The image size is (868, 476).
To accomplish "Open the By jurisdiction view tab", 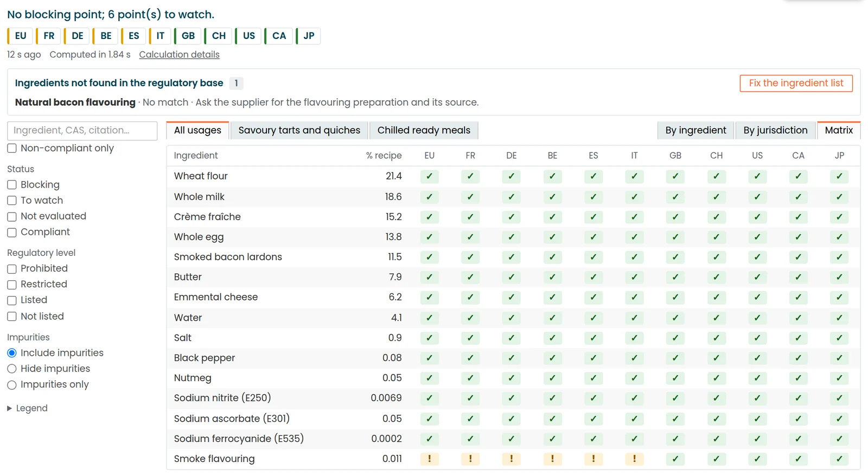I will pyautogui.click(x=775, y=131).
